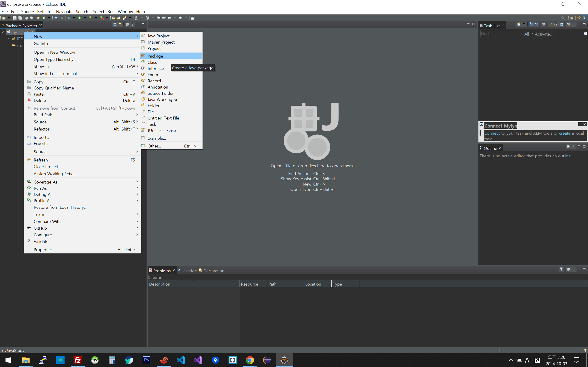Click the Synchronize Changed icon in Task List
The height and width of the screenshot is (367, 588).
(x=568, y=24)
